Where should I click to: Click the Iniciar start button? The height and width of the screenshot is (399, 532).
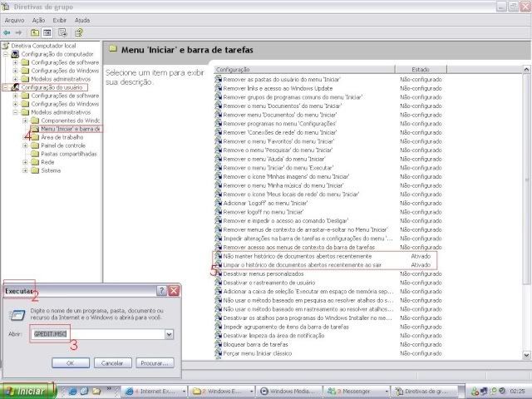point(27,391)
